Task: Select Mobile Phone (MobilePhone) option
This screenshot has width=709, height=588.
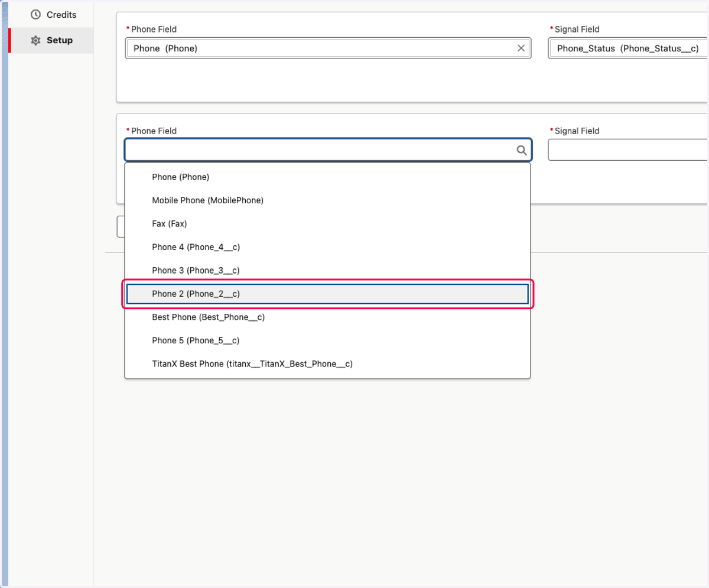Action: pyautogui.click(x=327, y=200)
